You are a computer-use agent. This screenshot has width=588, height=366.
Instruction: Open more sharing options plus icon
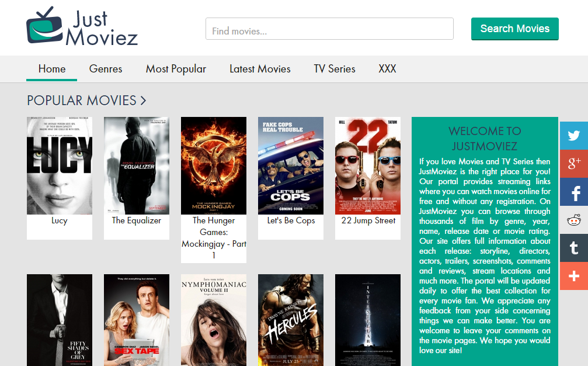(x=574, y=276)
